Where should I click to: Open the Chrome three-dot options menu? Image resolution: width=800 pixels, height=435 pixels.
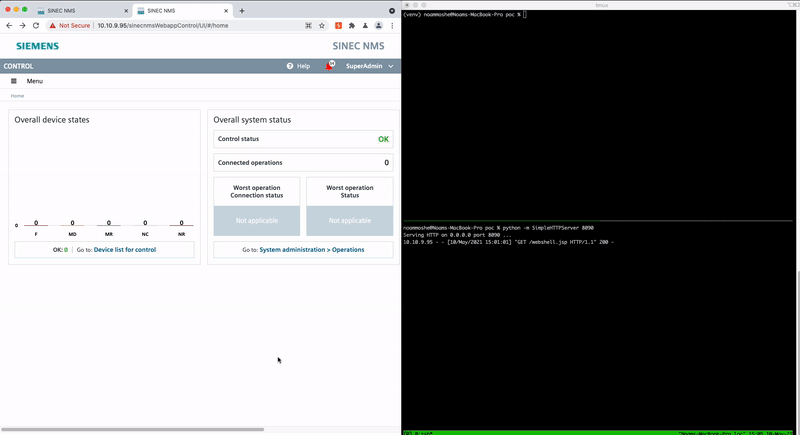(392, 25)
